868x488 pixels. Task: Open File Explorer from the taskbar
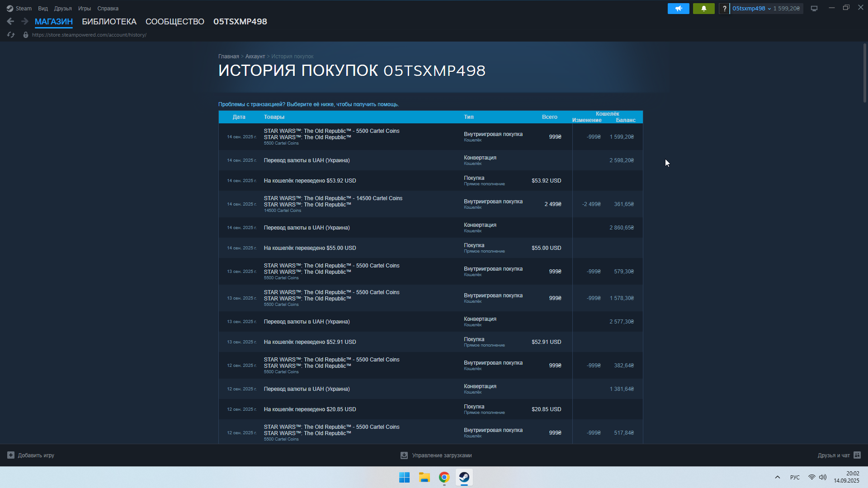click(x=424, y=477)
